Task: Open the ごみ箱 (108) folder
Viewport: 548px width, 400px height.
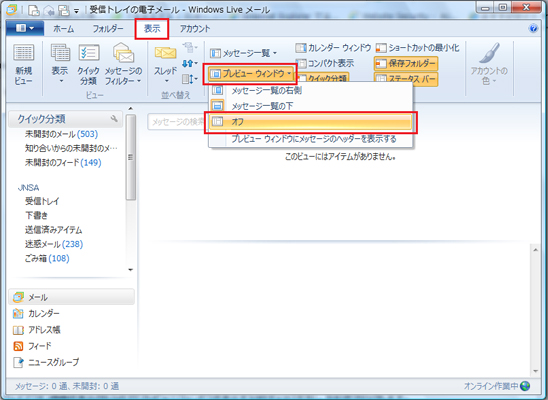Action: tap(47, 259)
